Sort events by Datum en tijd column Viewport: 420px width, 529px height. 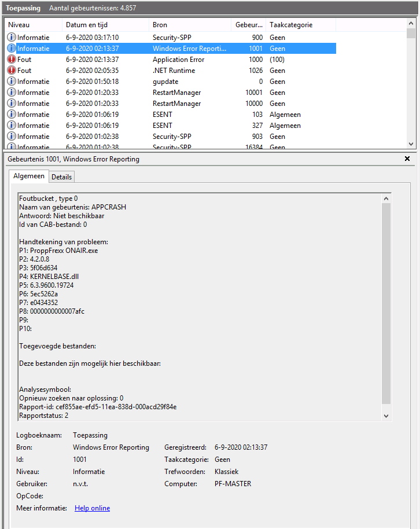[x=105, y=25]
